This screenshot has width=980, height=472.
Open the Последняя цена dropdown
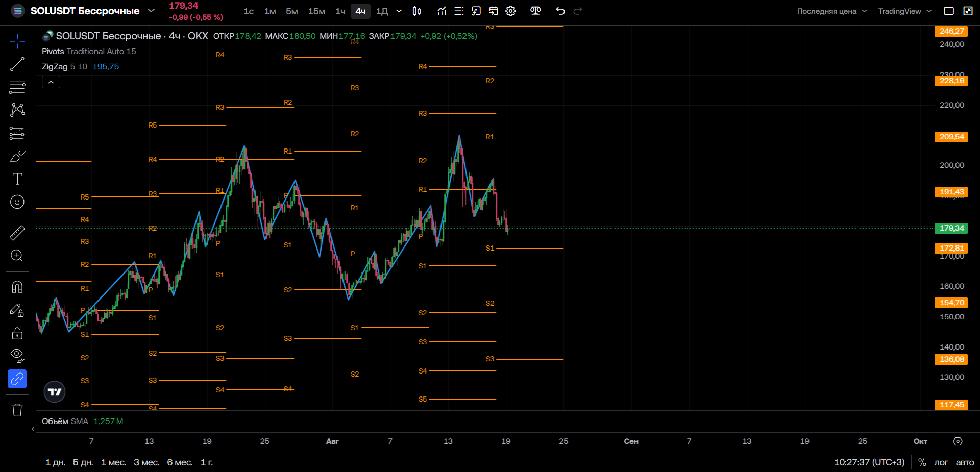(831, 11)
